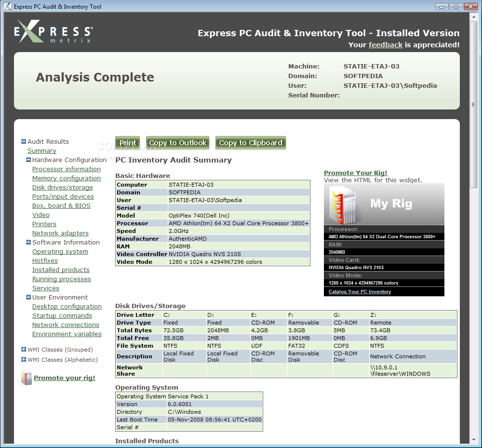
Task: Collapse the Hardware Configuration section
Action: [x=28, y=160]
